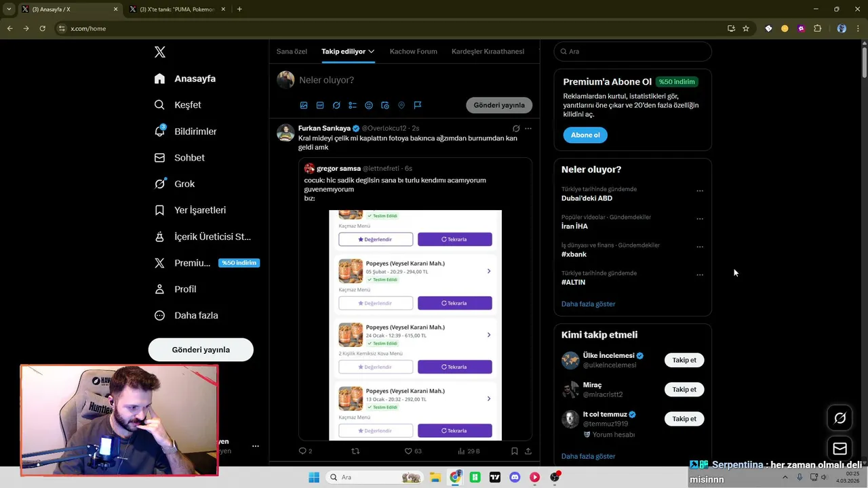Viewport: 868px width, 488px height.
Task: Open Profil page
Action: pyautogui.click(x=175, y=289)
